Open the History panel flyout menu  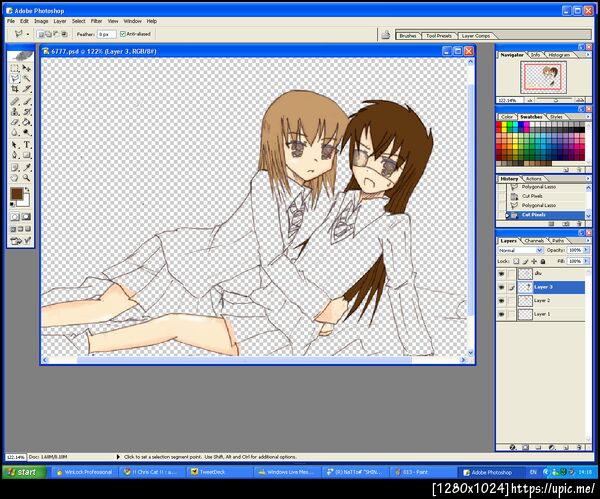pyautogui.click(x=588, y=179)
